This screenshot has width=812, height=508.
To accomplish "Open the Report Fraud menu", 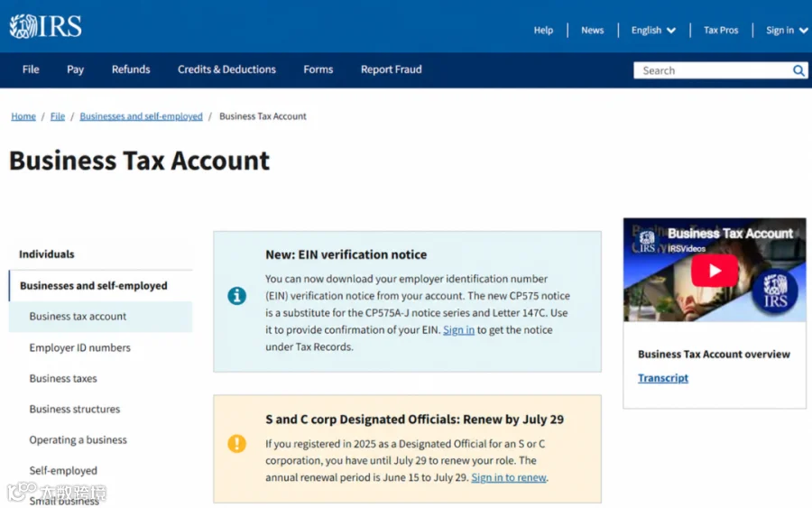I will pyautogui.click(x=391, y=69).
